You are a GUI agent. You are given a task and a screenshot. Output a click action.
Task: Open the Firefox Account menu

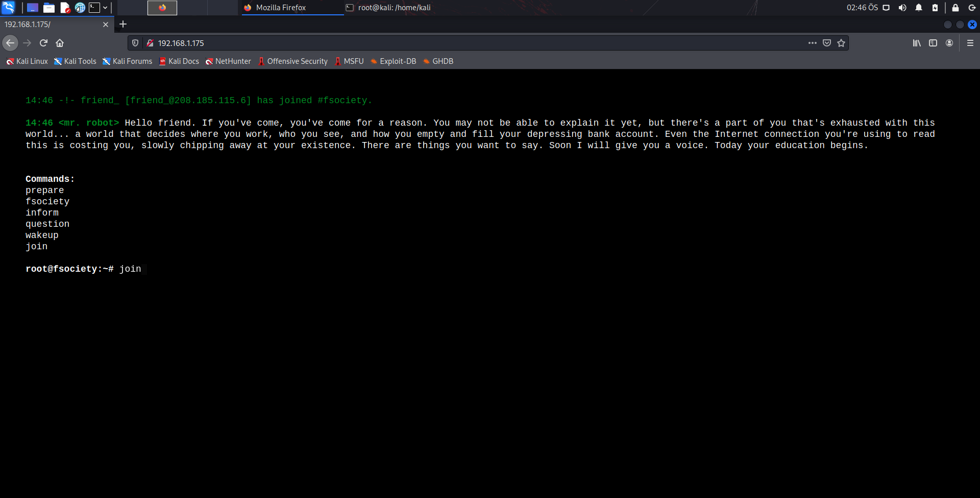click(x=949, y=43)
